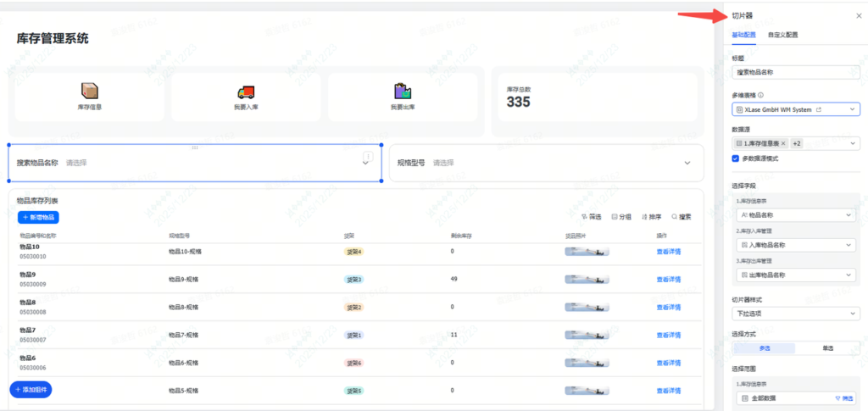
Task: Select 单选 selection mode
Action: [x=826, y=348]
